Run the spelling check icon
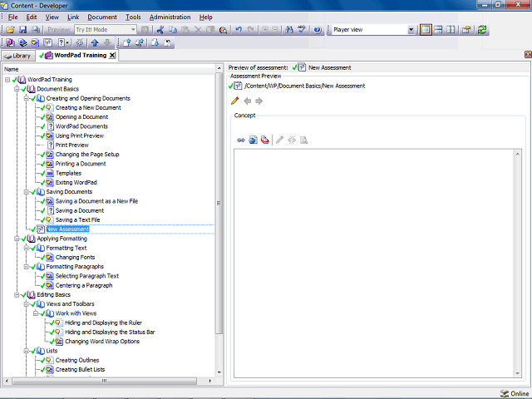532x399 pixels. click(x=302, y=30)
